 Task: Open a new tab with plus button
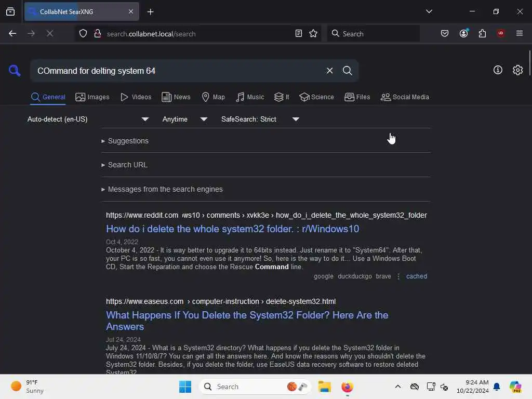pyautogui.click(x=150, y=12)
